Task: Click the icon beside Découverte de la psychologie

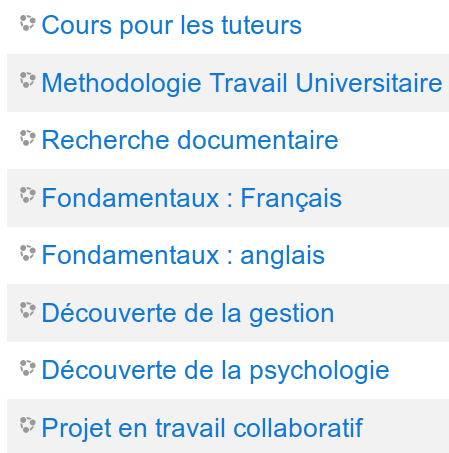Action: [x=27, y=368]
